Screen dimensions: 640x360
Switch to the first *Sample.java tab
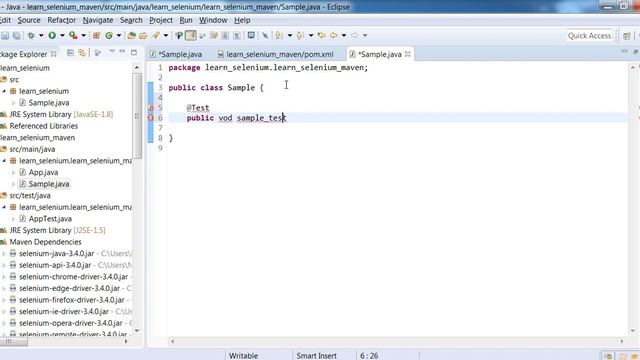[x=176, y=54]
